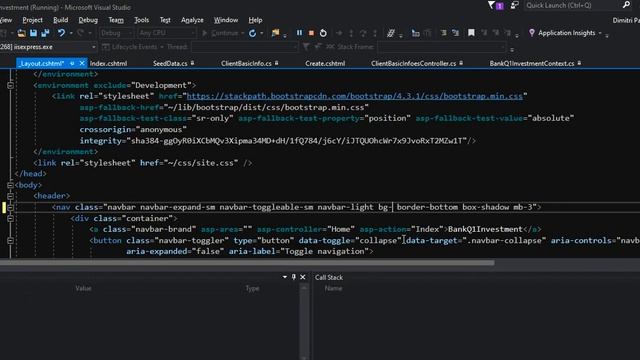The height and width of the screenshot is (360, 640).
Task: Open the Team menu
Action: point(116,20)
